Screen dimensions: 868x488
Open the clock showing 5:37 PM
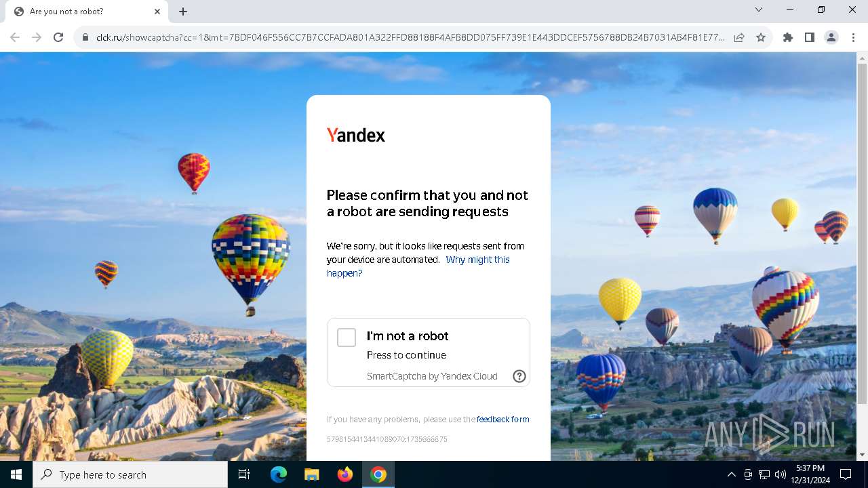(x=810, y=474)
